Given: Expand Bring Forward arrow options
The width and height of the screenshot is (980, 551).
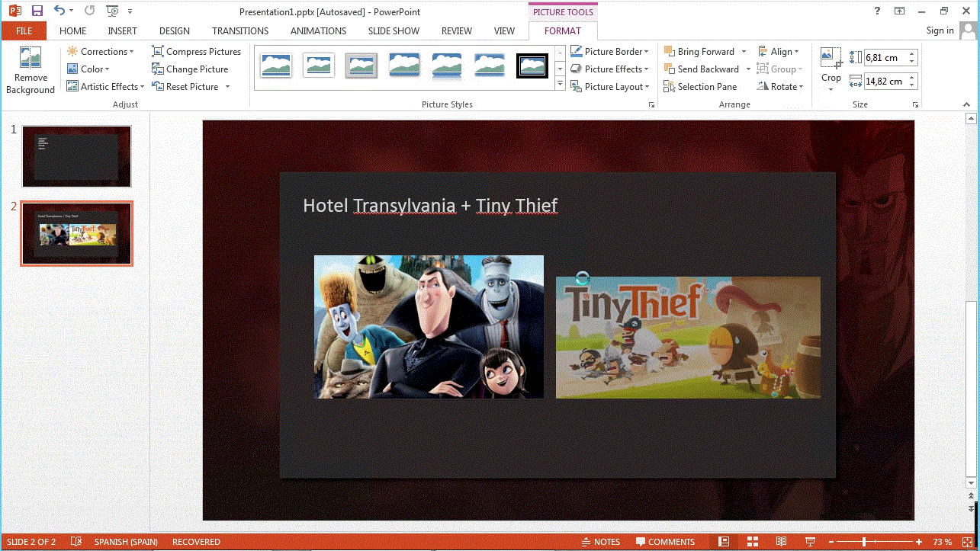Looking at the screenshot, I should [x=744, y=52].
